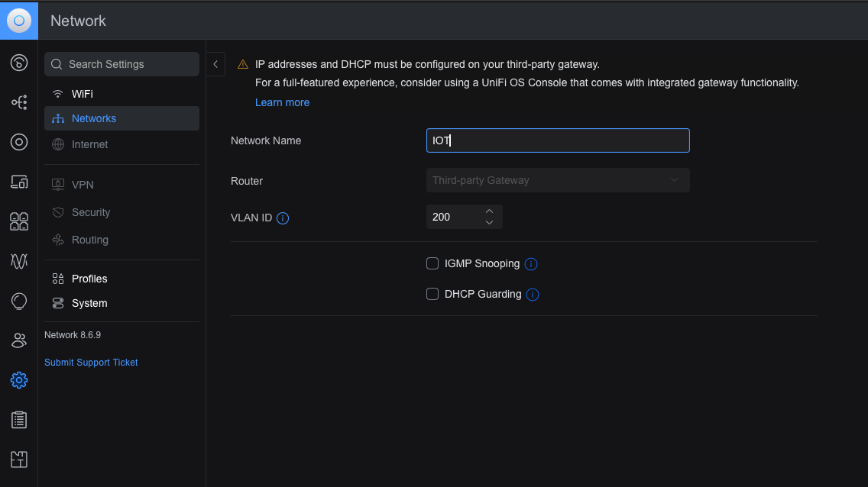Image resolution: width=868 pixels, height=487 pixels.
Task: Open the UniFi logo home button
Action: click(x=19, y=21)
